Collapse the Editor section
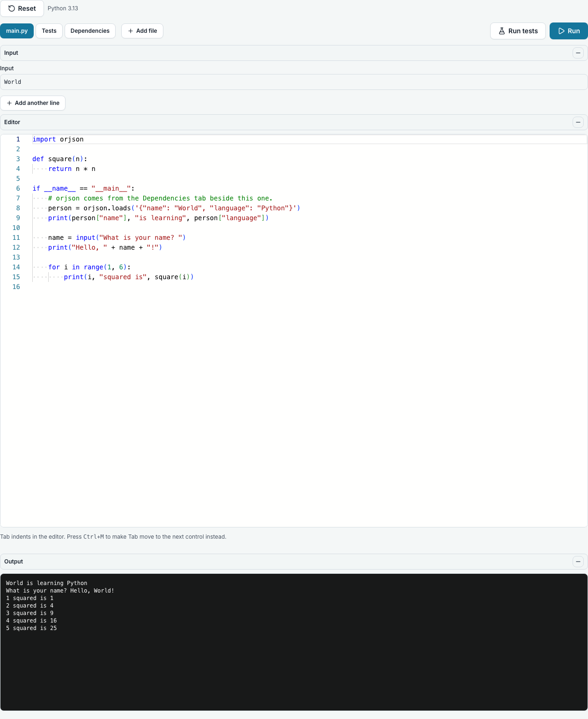Viewport: 588px width, 719px height. point(578,122)
